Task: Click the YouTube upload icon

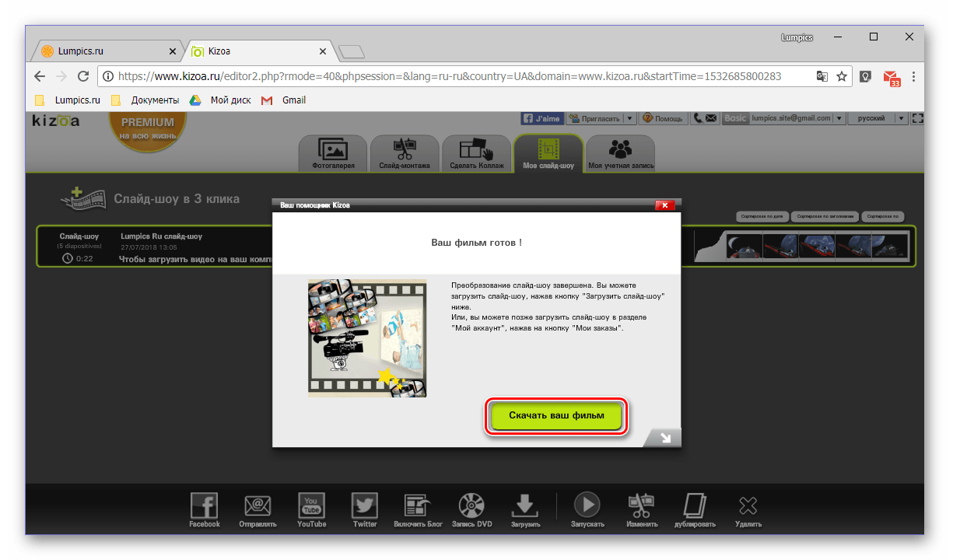Action: point(311,506)
